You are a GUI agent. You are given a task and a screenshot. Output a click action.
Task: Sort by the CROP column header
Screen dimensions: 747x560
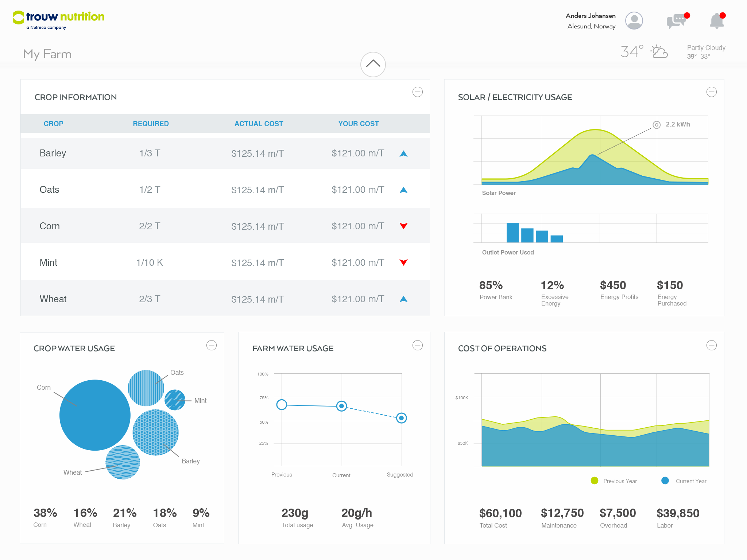coord(54,124)
